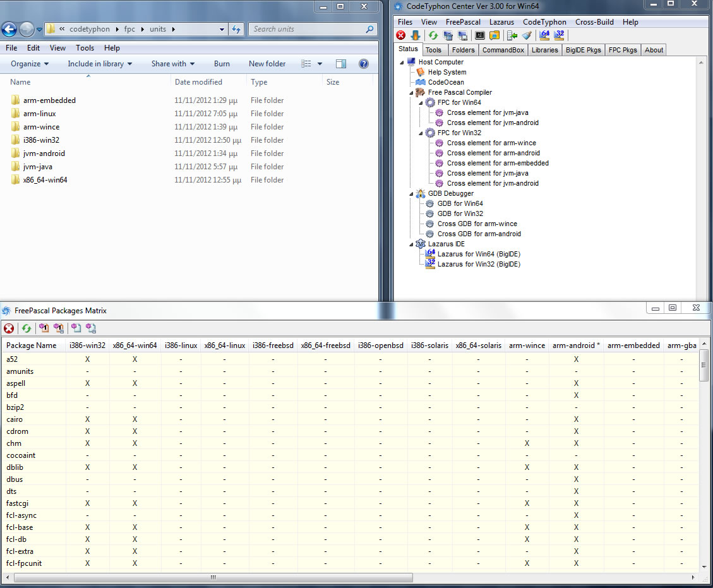This screenshot has height=588, width=713.
Task: Click the change-view icon in Explorer toolbar
Action: click(306, 64)
